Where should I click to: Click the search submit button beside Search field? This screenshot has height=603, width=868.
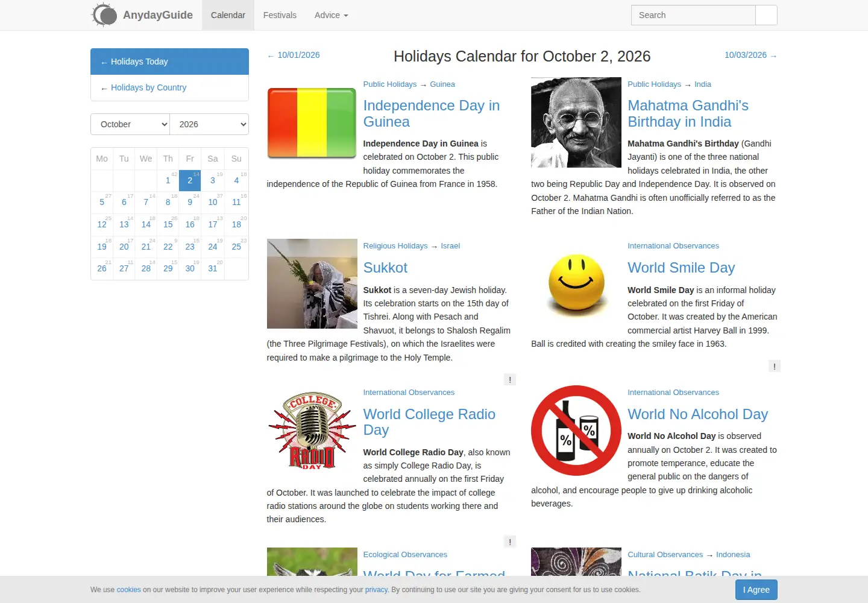tap(766, 15)
